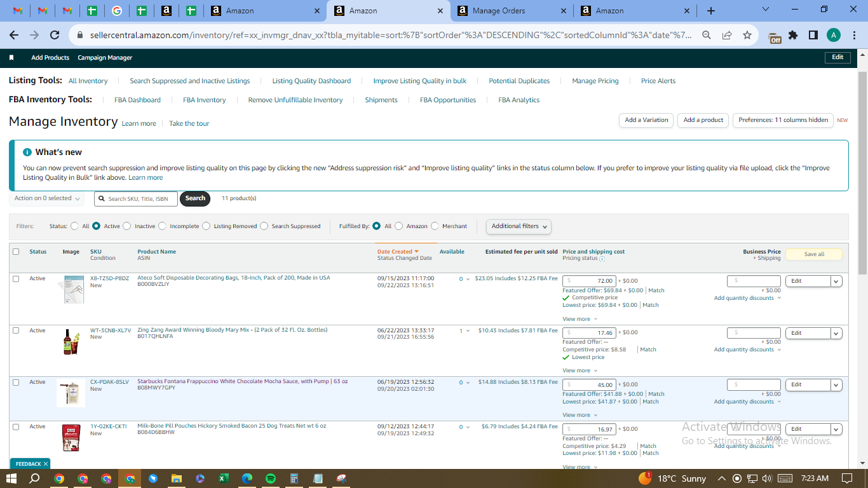
Task: Open Notepad from the taskbar
Action: pyautogui.click(x=318, y=478)
